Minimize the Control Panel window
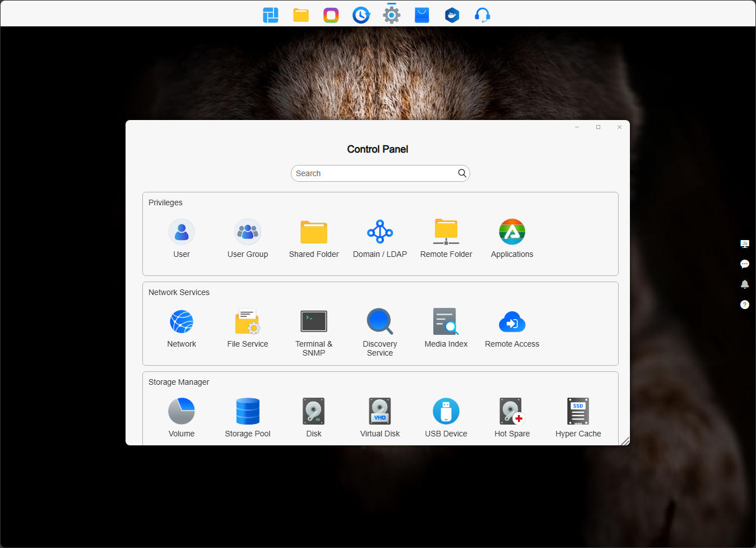 pyautogui.click(x=577, y=127)
